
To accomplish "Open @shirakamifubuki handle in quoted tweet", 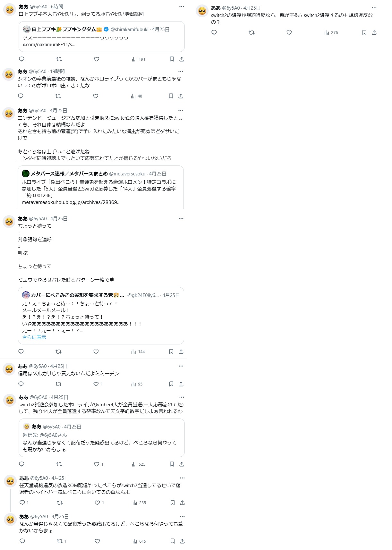I will (130, 29).
